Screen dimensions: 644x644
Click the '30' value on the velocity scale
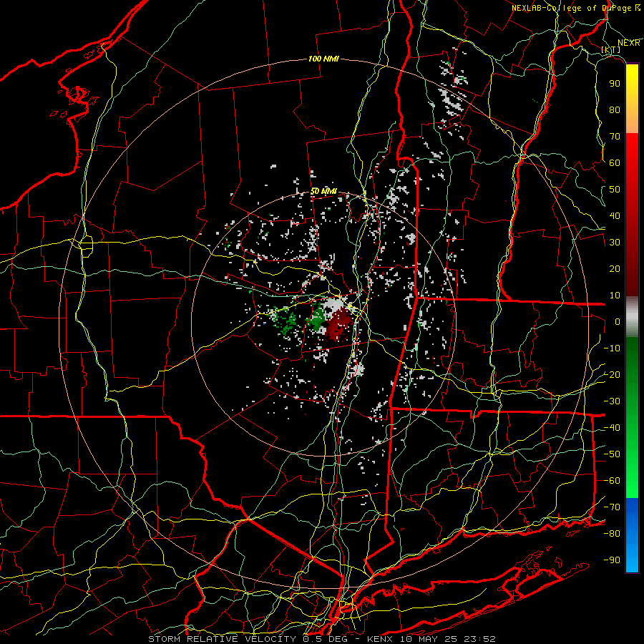(x=615, y=243)
